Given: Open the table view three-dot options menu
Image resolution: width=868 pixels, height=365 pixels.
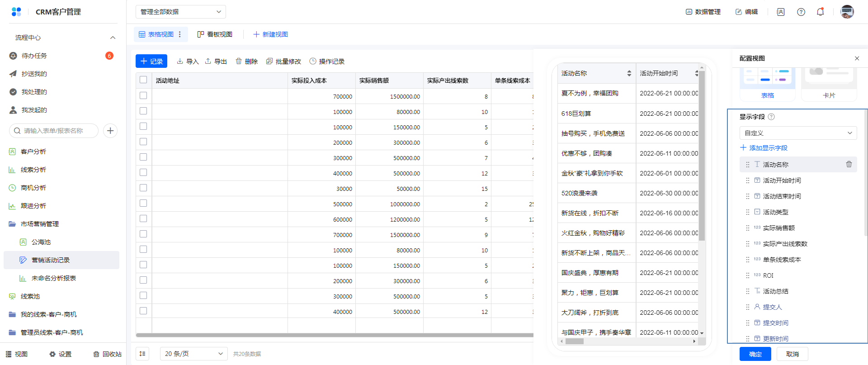Looking at the screenshot, I should click(x=180, y=34).
